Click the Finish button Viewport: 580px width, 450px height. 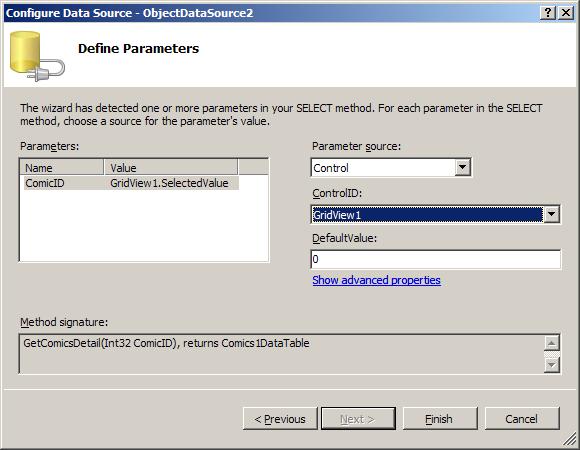pos(440,419)
